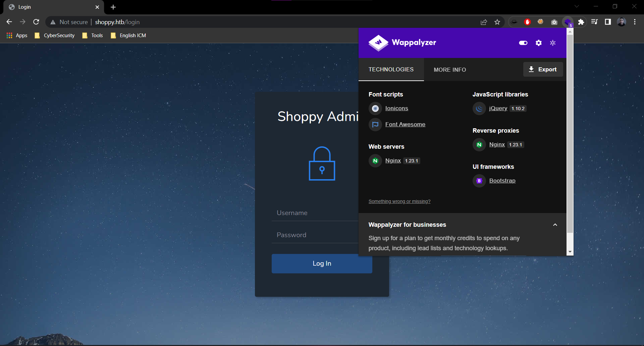Select the TECHNOLOGIES tab
Image resolution: width=644 pixels, height=346 pixels.
pos(391,70)
